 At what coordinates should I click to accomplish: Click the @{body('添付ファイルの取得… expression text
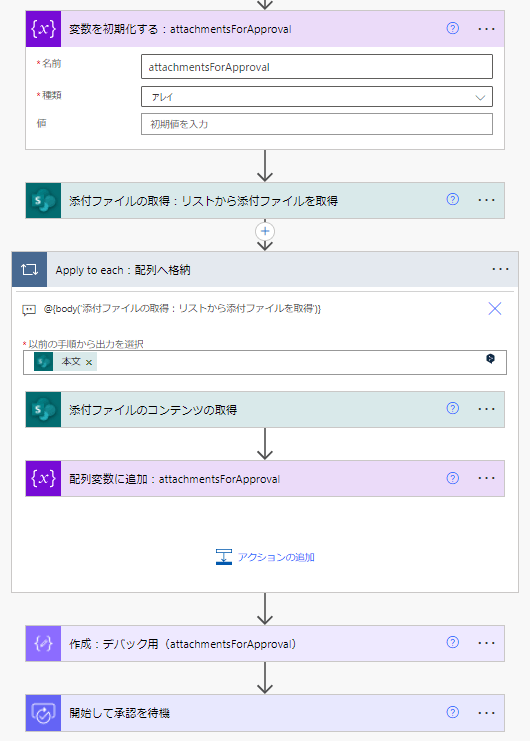pos(182,309)
